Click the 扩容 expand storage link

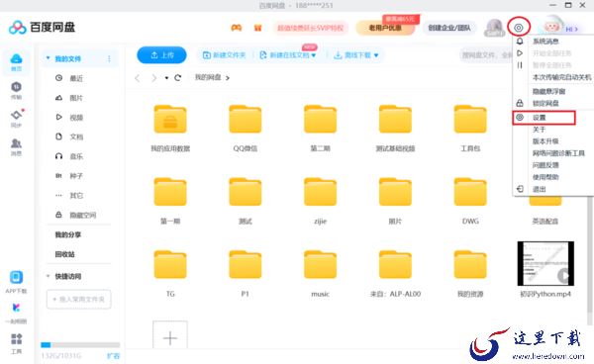(113, 356)
